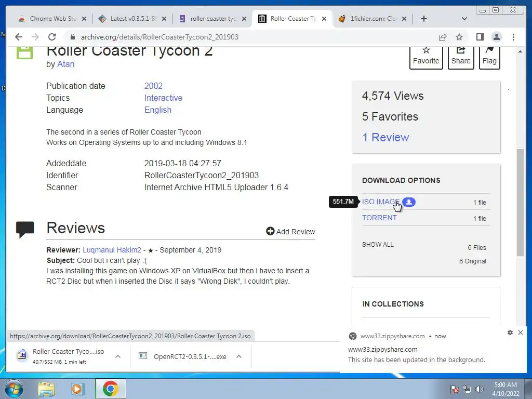Open the Windows Start menu
The height and width of the screenshot is (399, 532).
14,389
